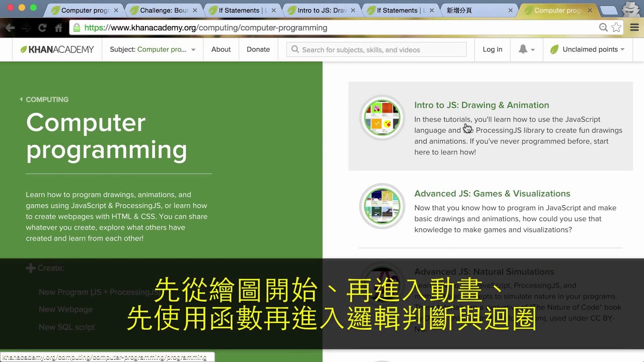Switch to Challenge: Bouncy tab

pyautogui.click(x=164, y=10)
